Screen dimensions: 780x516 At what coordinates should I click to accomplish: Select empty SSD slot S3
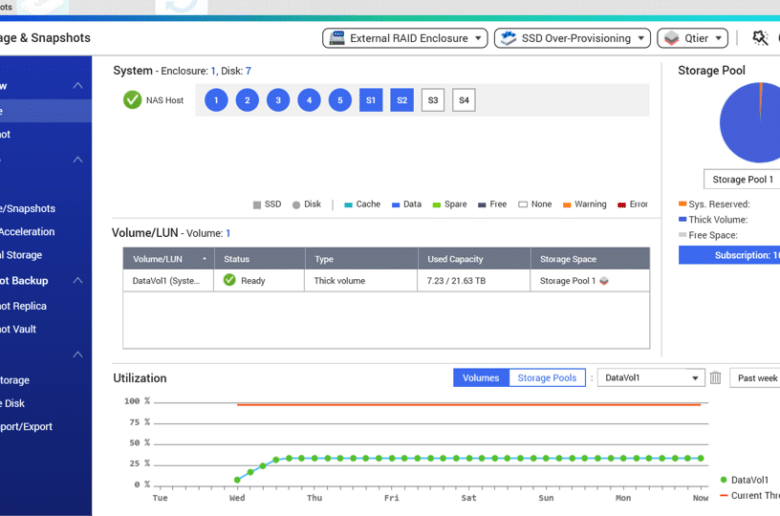(433, 100)
